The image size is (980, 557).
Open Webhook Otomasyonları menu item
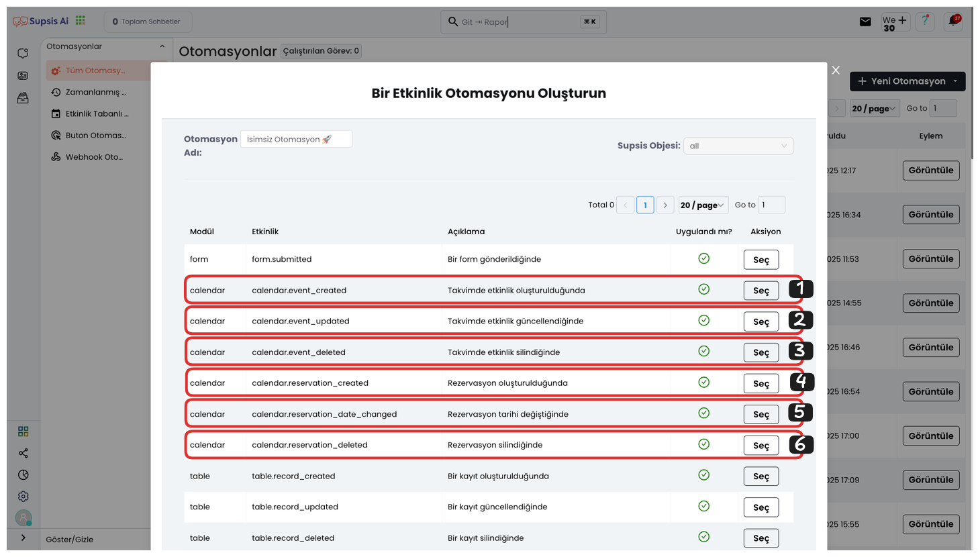tap(95, 157)
